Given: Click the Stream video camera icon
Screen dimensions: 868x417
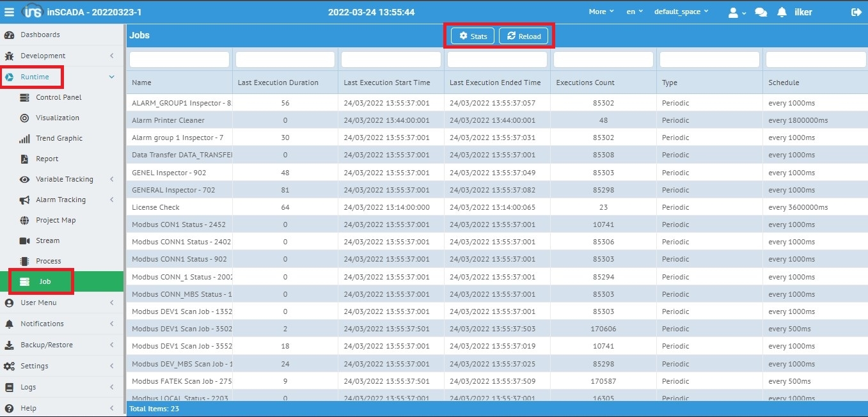Looking at the screenshot, I should 24,240.
